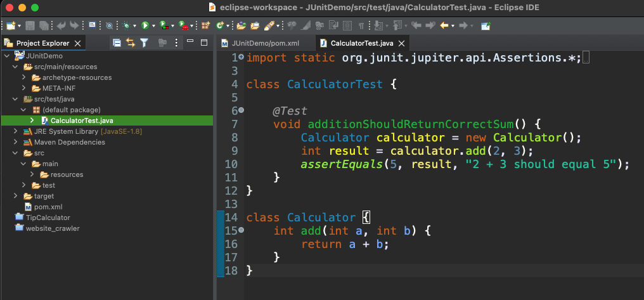Click the Save floppy disk icon
Screen dimensions: 644x300
pyautogui.click(x=30, y=26)
